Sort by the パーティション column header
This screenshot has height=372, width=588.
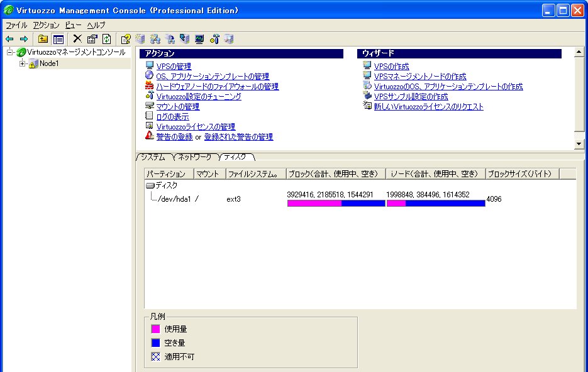point(169,174)
